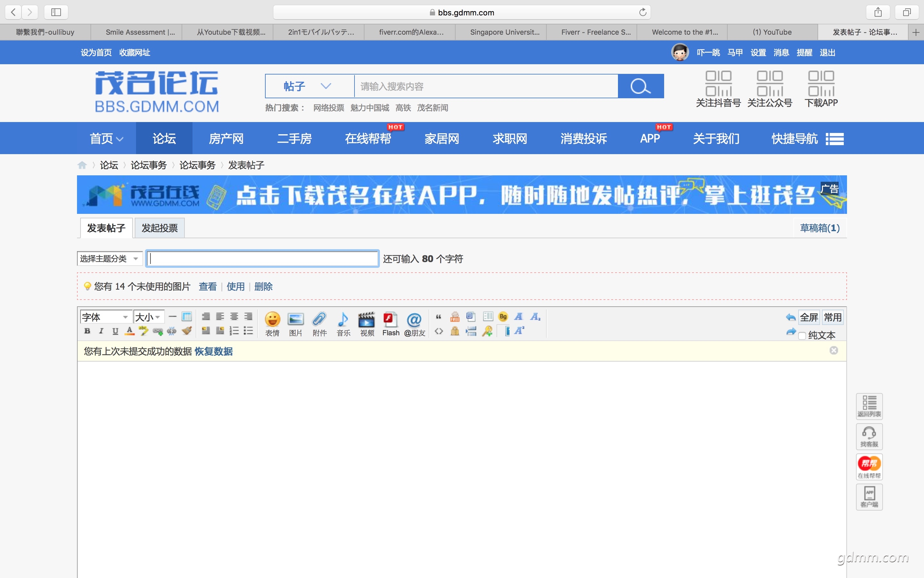Viewport: 924px width, 578px height.
Task: Open 在线帮帮 in the navigation bar
Action: (x=368, y=138)
